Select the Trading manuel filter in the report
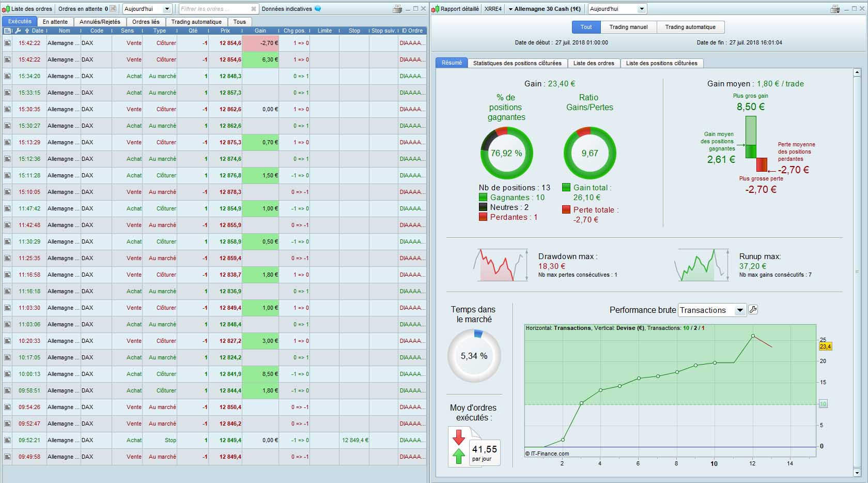 tap(628, 27)
